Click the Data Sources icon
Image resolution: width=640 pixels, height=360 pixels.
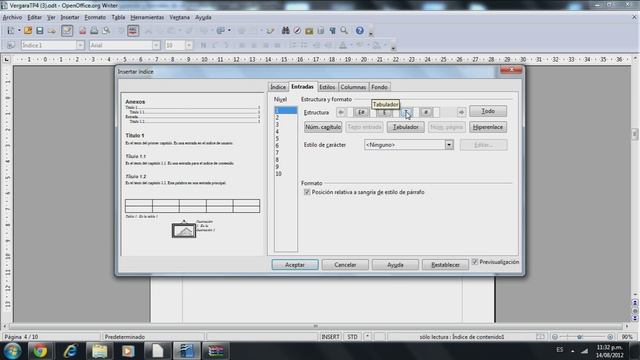click(321, 31)
